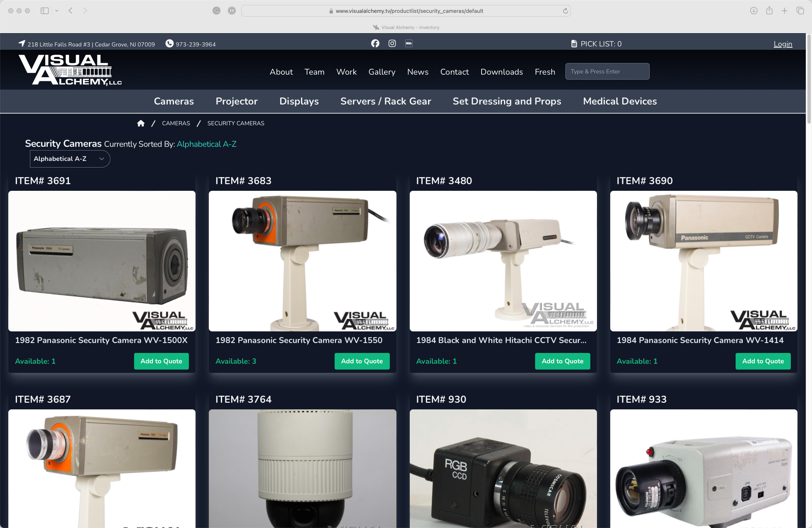Image resolution: width=812 pixels, height=528 pixels.
Task: Click the page vertical scrollbar
Action: (809, 79)
